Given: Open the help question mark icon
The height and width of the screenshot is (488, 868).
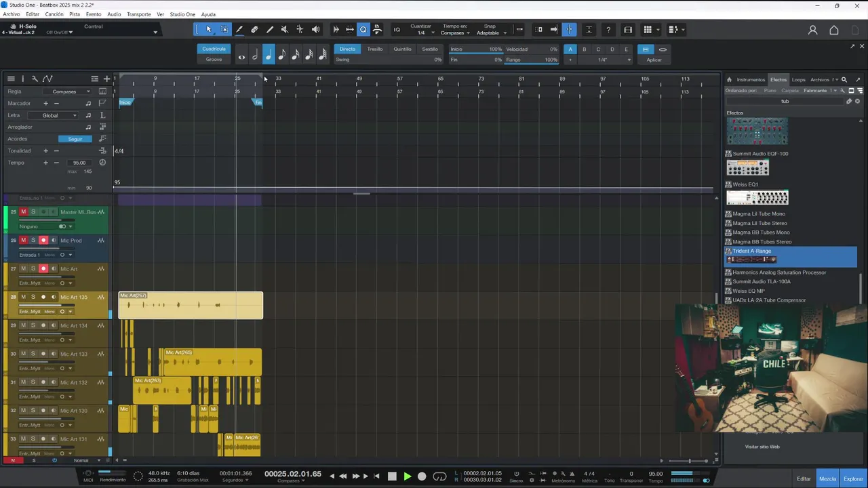Looking at the screenshot, I should coord(608,29).
